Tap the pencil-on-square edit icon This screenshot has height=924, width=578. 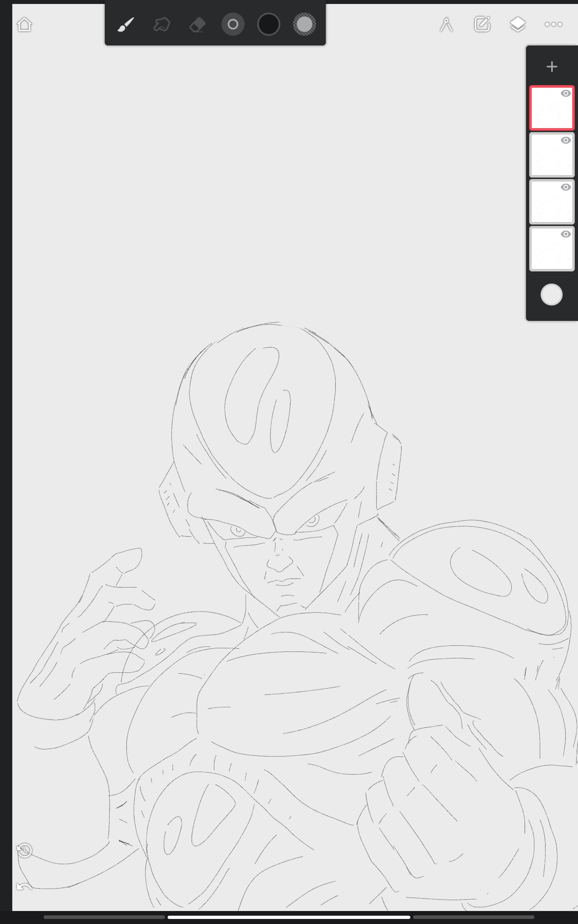482,25
